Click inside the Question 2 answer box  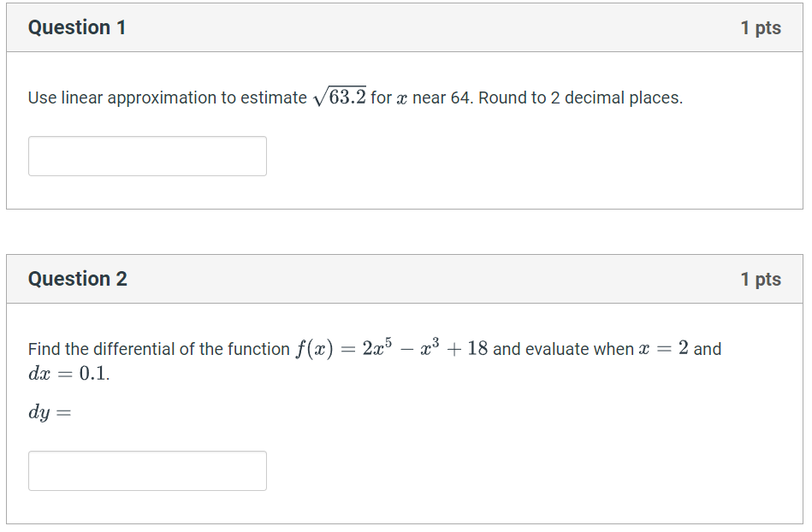(146, 470)
